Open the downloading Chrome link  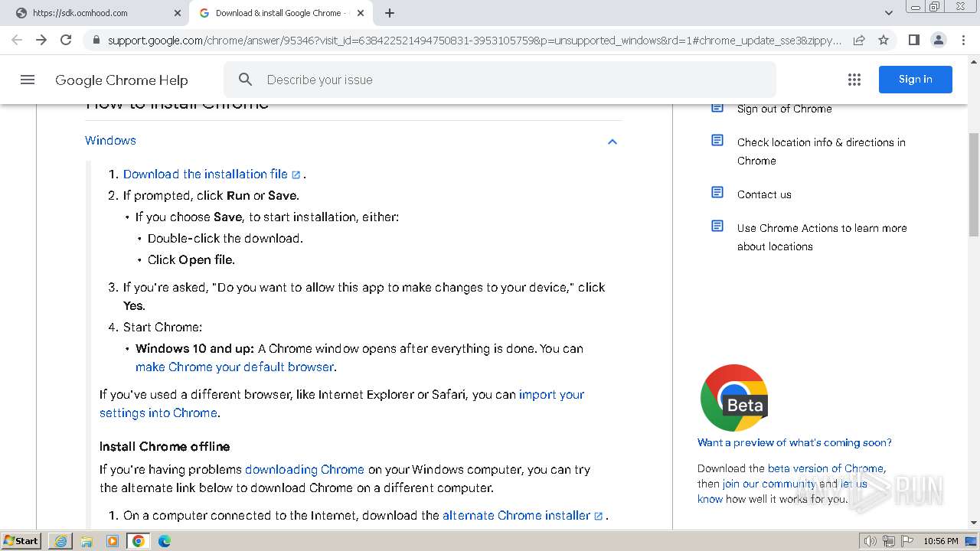click(305, 470)
